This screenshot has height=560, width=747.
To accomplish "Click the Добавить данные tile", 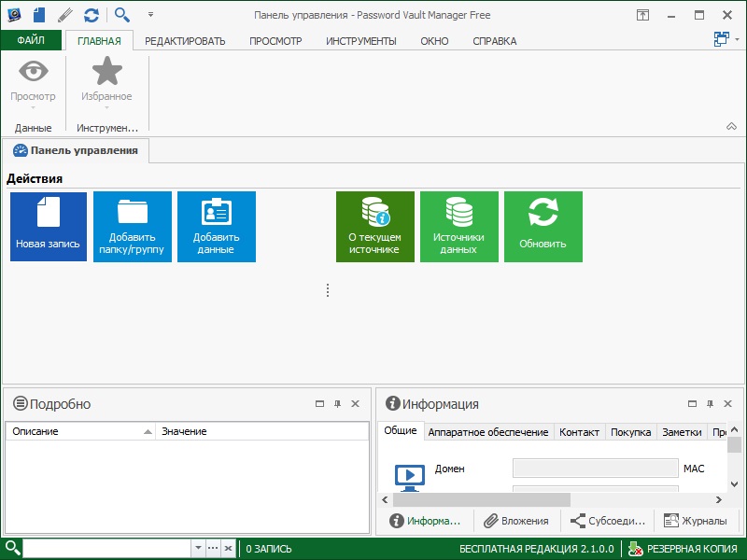I will (x=217, y=227).
